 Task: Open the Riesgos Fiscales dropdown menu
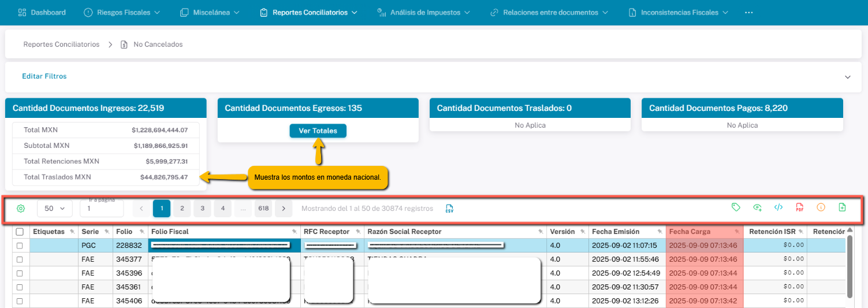point(122,12)
